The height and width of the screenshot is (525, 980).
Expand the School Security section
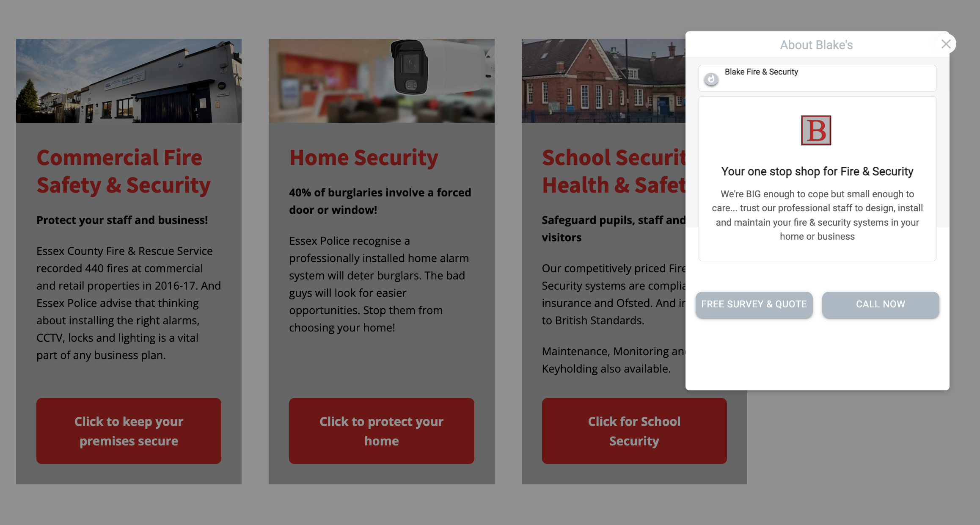tap(634, 431)
